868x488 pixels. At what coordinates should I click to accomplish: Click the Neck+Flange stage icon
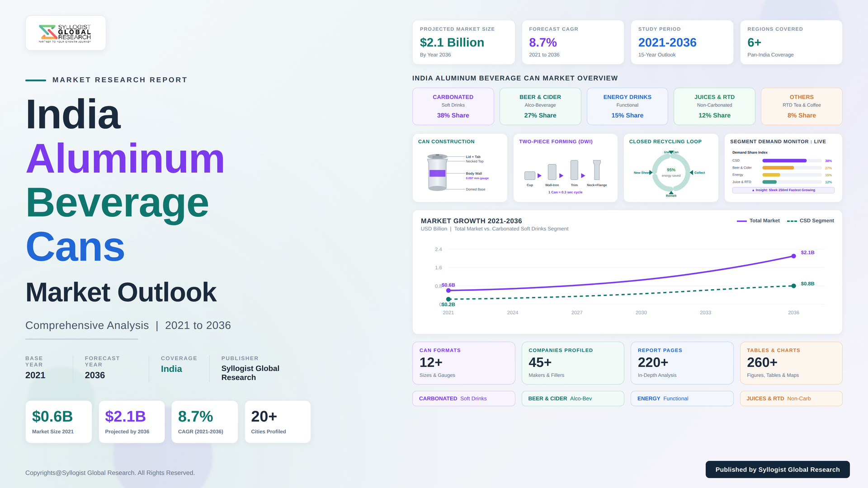(597, 170)
